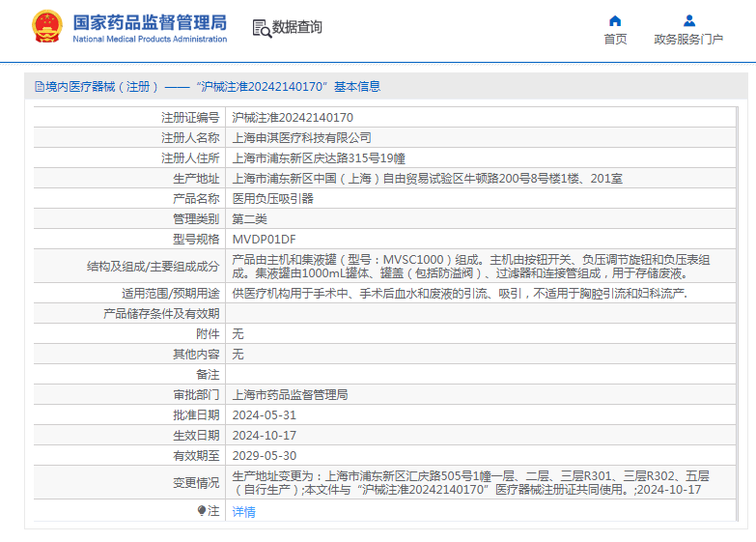Select registrant address 庆达路315号19幢
The height and width of the screenshot is (542, 756).
pyautogui.click(x=319, y=158)
